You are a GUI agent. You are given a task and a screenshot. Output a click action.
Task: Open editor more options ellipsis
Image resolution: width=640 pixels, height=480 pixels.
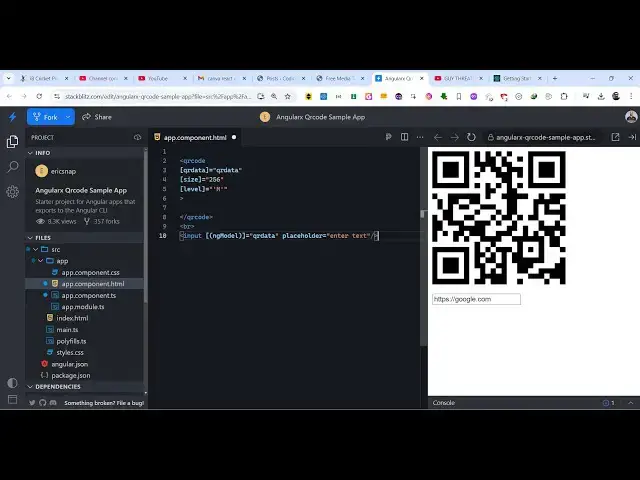point(420,137)
